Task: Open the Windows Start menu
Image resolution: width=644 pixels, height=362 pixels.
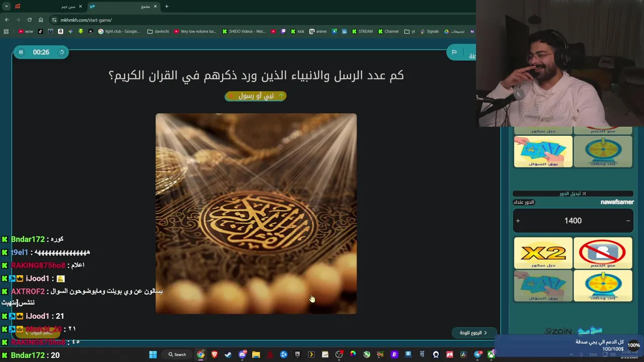Action: pyautogui.click(x=153, y=354)
